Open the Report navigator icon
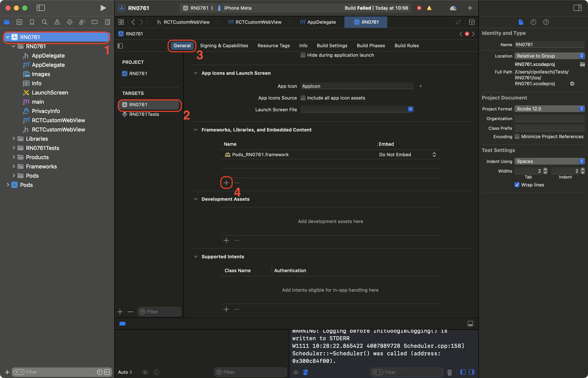588x378 pixels. tap(107, 22)
